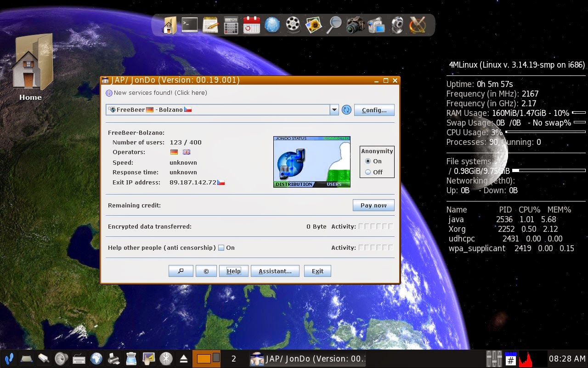Screen dimensions: 588x368
Task: Click the Bluetooth icon in the taskbar
Action: coord(166,358)
